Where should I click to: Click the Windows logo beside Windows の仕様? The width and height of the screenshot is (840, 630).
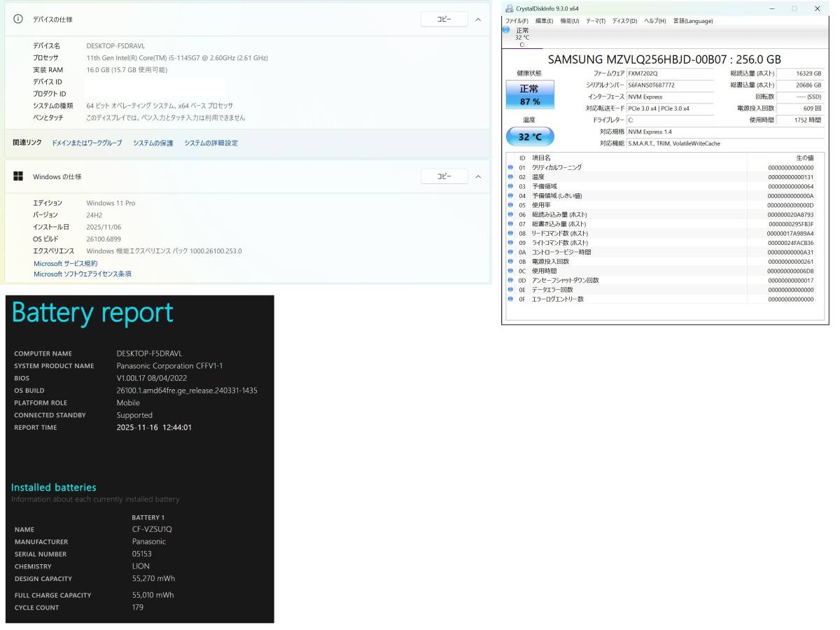[x=18, y=176]
